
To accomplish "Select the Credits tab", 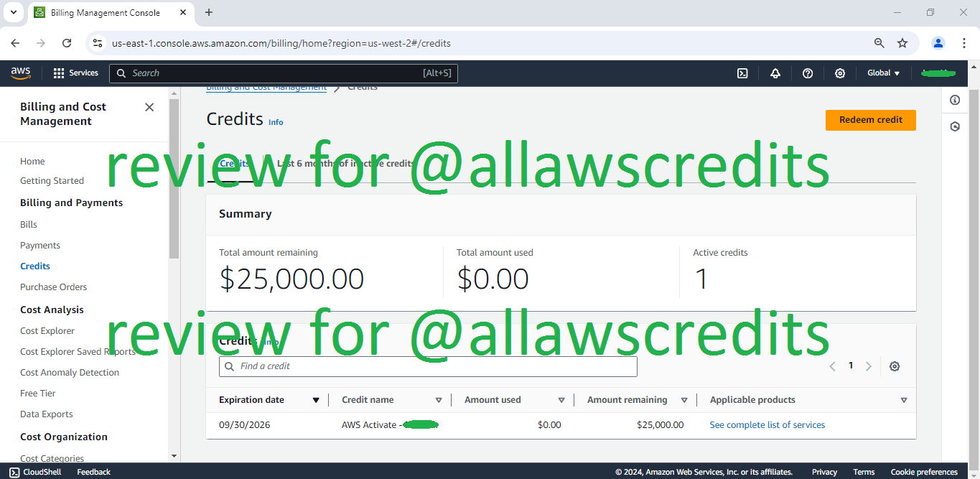I will coord(234,164).
